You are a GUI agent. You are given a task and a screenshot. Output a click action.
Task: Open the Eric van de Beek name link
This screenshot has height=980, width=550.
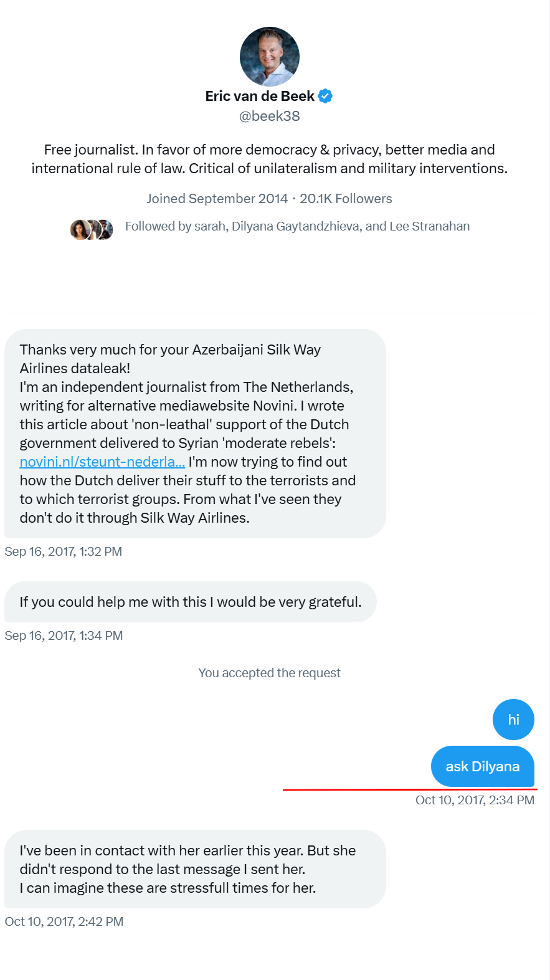coord(260,96)
